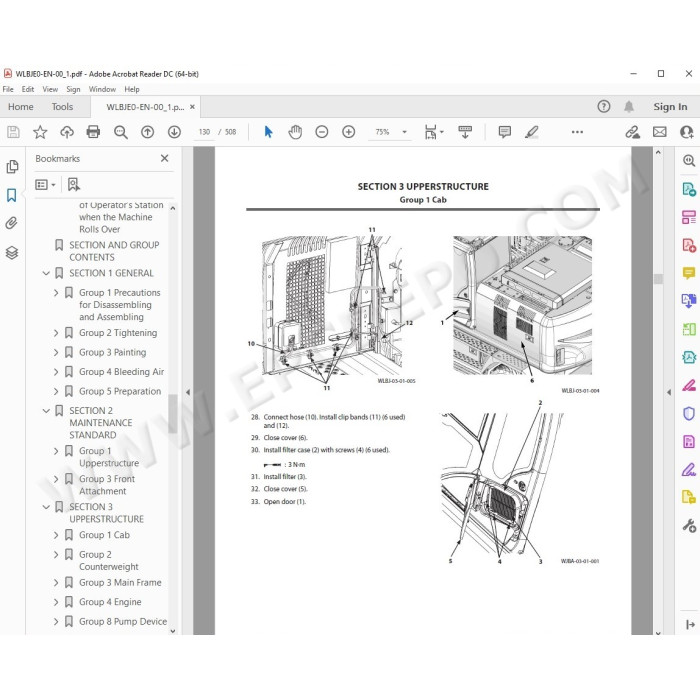Viewport: 700px width, 700px height.
Task: Zoom in with plus icon
Action: point(348,132)
